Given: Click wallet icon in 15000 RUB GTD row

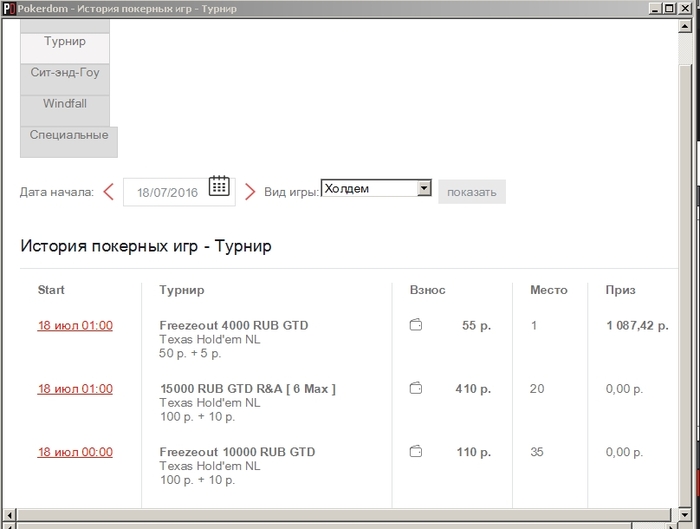Looking at the screenshot, I should [x=416, y=388].
